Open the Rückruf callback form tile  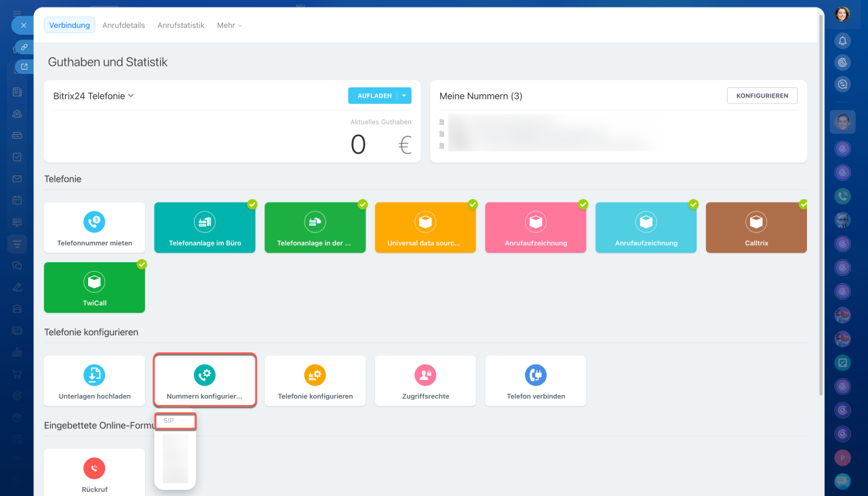[94, 474]
